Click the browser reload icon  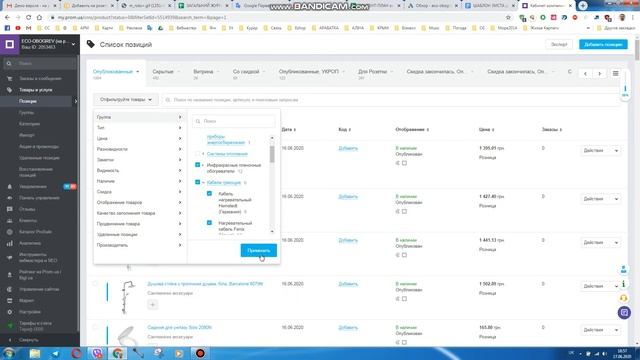click(29, 18)
